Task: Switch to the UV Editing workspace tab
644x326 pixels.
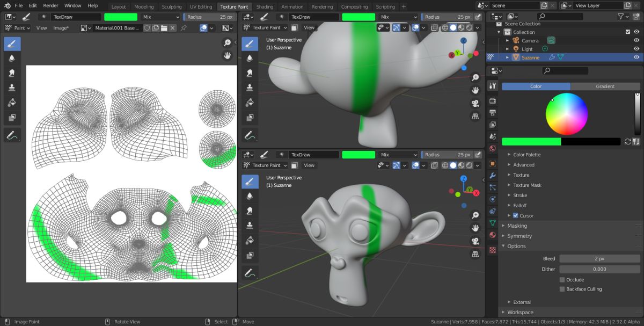Action: 201,6
